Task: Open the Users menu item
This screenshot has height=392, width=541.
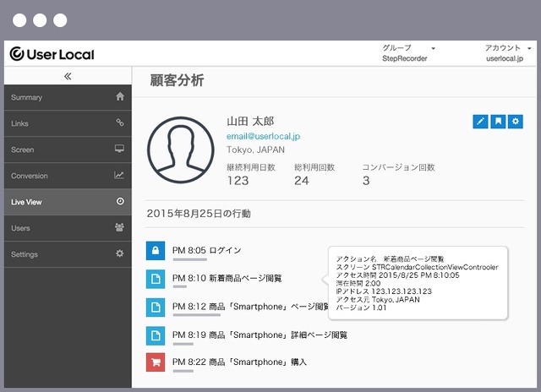Action: (x=68, y=228)
